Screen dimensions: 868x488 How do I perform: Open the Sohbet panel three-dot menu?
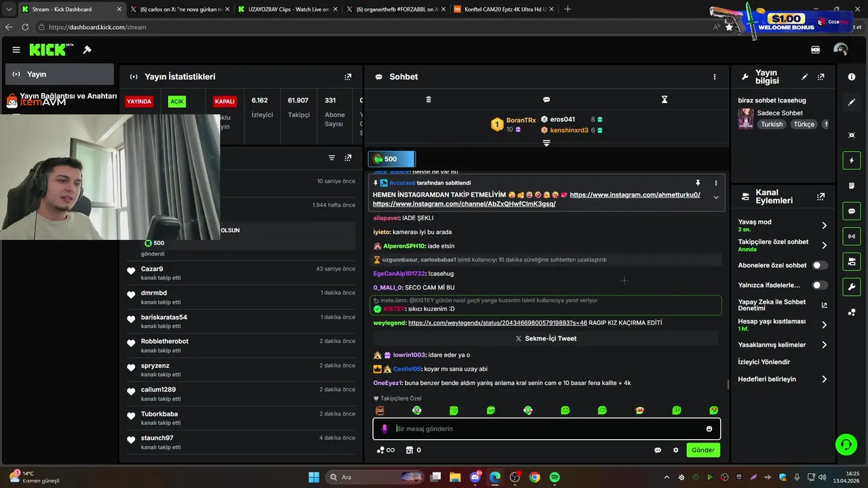coord(714,77)
